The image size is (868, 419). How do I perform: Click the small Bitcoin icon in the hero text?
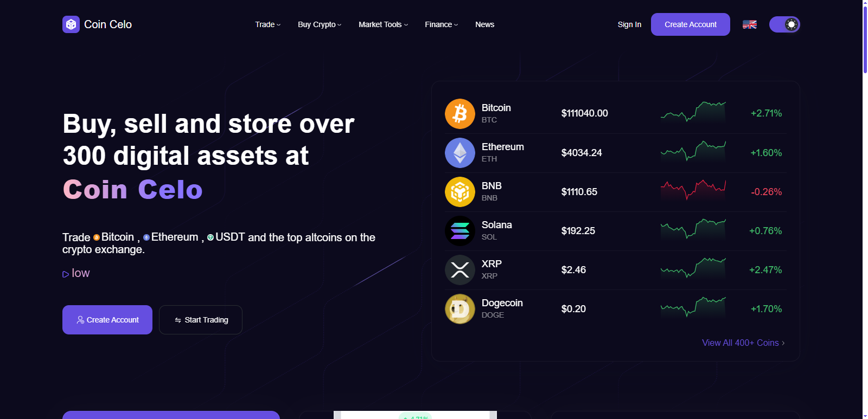(x=97, y=237)
